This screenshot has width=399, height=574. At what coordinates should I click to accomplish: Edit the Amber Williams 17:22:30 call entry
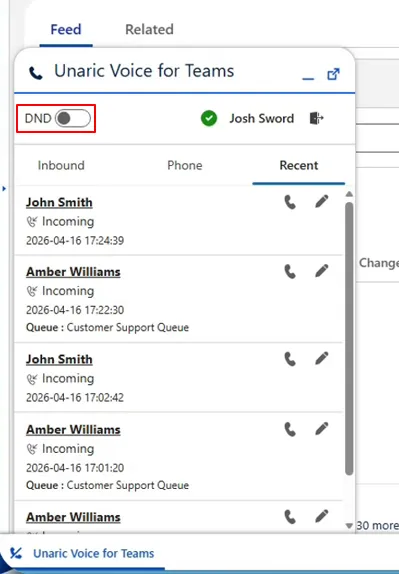point(321,271)
